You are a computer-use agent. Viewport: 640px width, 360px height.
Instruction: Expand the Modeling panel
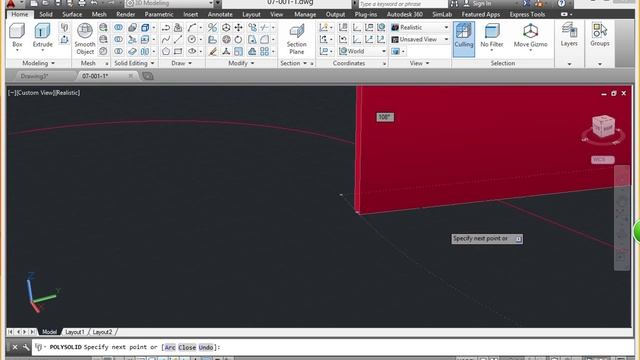39,63
